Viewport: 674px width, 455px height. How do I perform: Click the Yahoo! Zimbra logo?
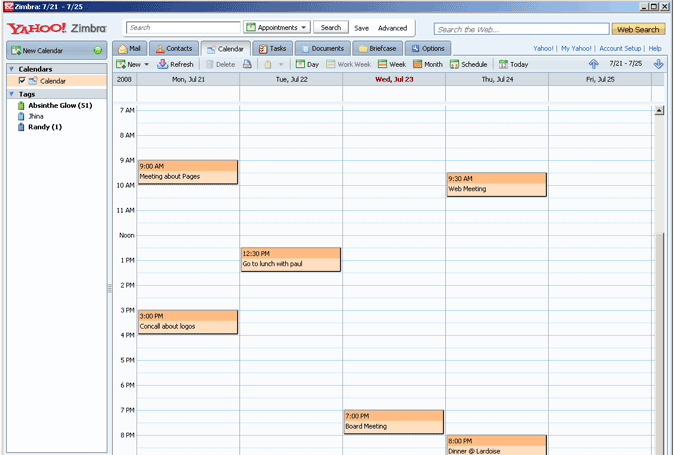(x=56, y=28)
